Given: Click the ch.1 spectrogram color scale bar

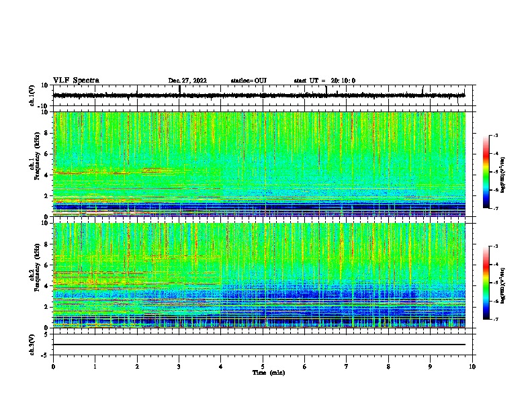Looking at the screenshot, I should 486,172.
